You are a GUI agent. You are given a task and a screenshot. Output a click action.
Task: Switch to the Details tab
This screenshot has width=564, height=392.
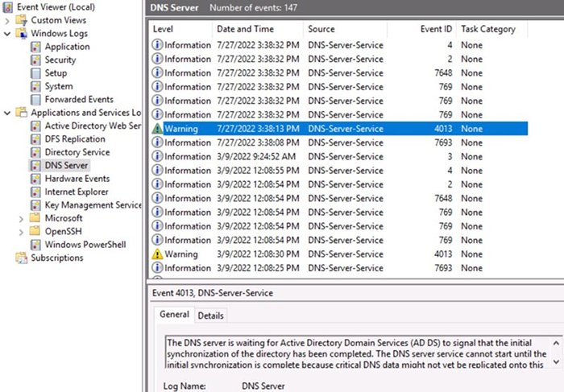click(x=211, y=316)
